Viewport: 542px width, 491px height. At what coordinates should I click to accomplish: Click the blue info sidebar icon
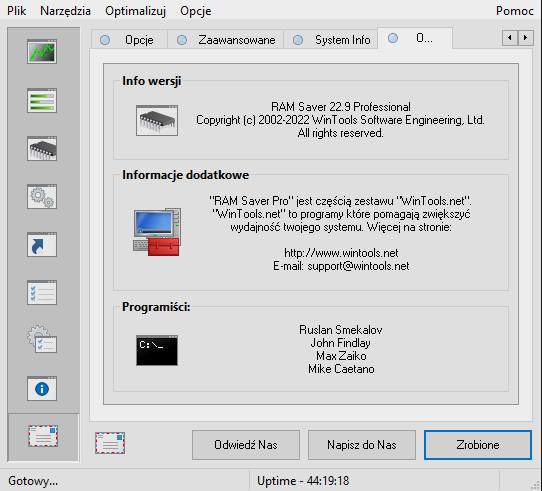point(42,389)
